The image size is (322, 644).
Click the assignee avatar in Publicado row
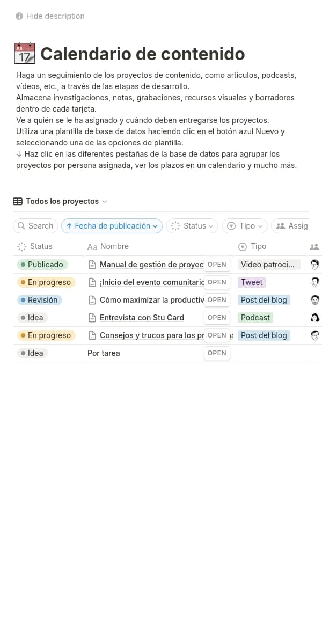coord(315,264)
